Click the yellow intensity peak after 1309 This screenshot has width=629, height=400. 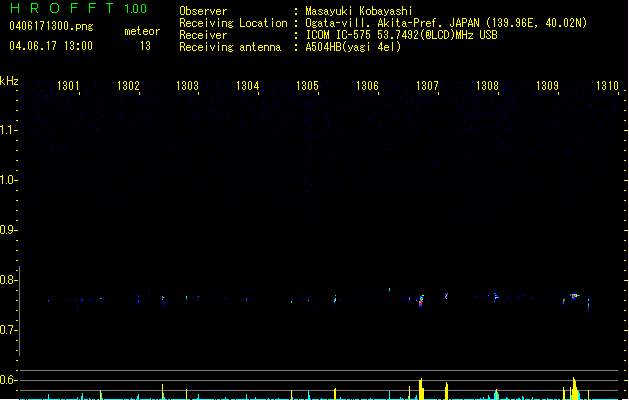coord(574,388)
